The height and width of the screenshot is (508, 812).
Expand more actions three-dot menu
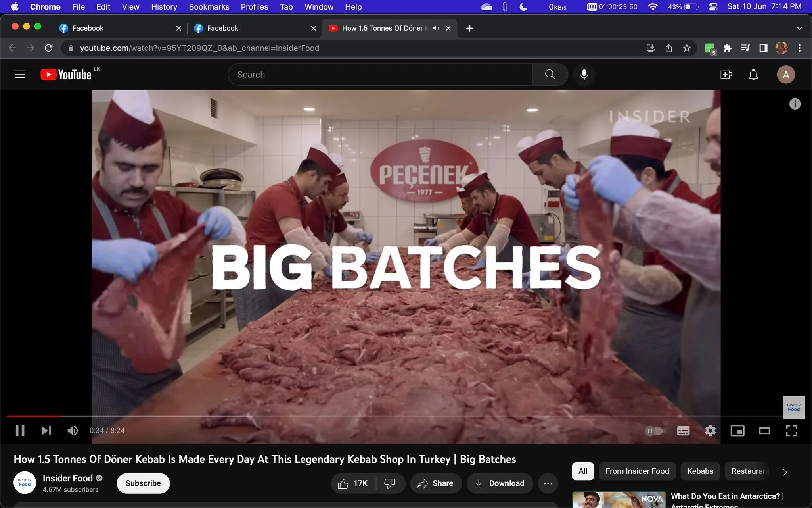(x=548, y=483)
